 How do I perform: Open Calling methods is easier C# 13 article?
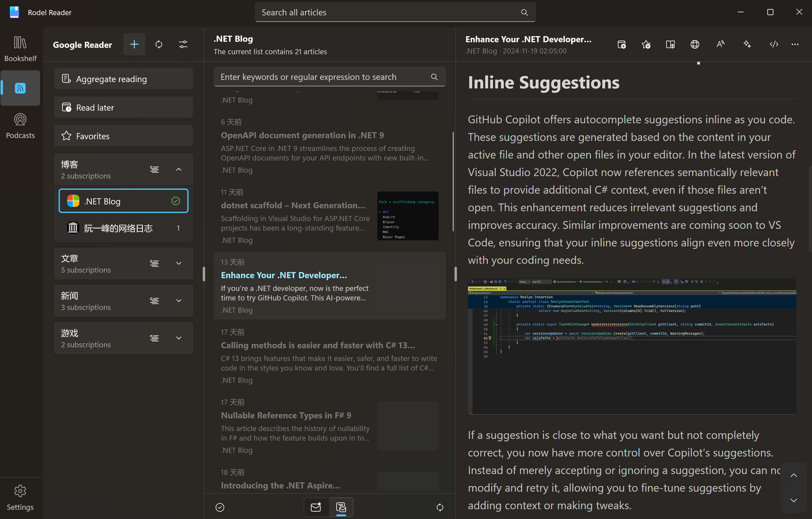(x=329, y=356)
